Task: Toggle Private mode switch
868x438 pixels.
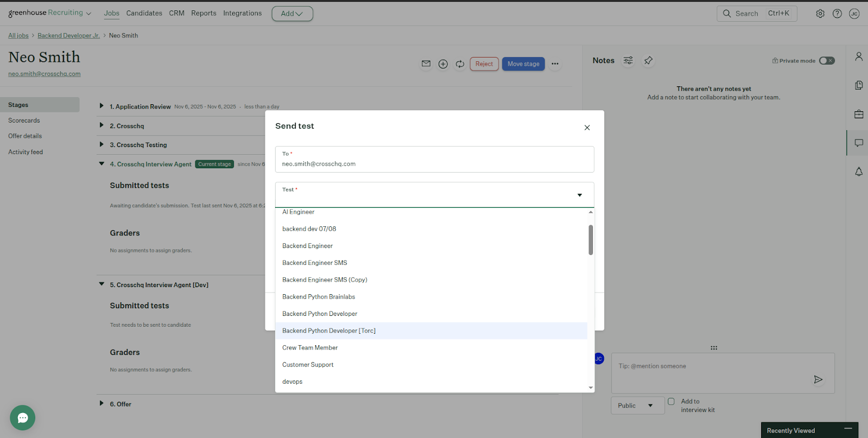Action: click(826, 61)
